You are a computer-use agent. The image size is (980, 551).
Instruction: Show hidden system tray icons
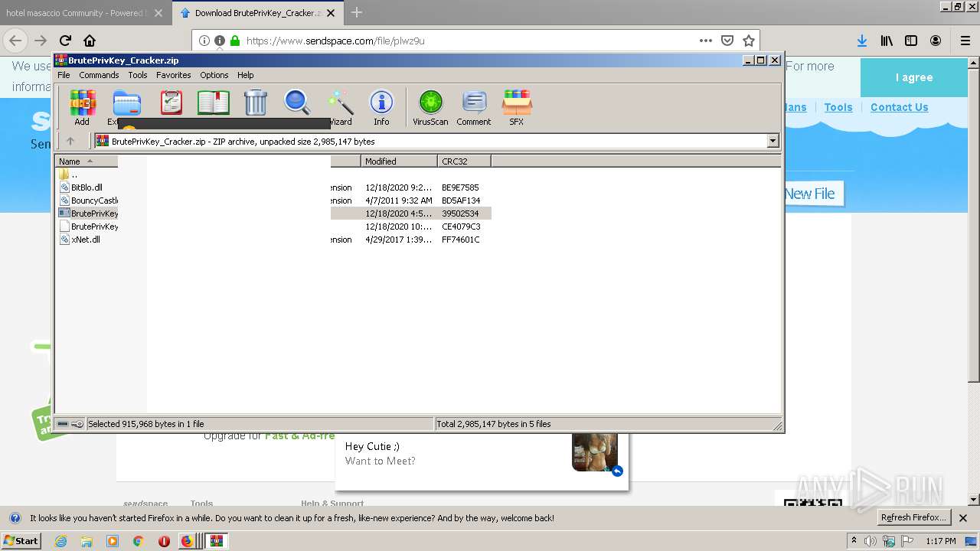(x=854, y=541)
